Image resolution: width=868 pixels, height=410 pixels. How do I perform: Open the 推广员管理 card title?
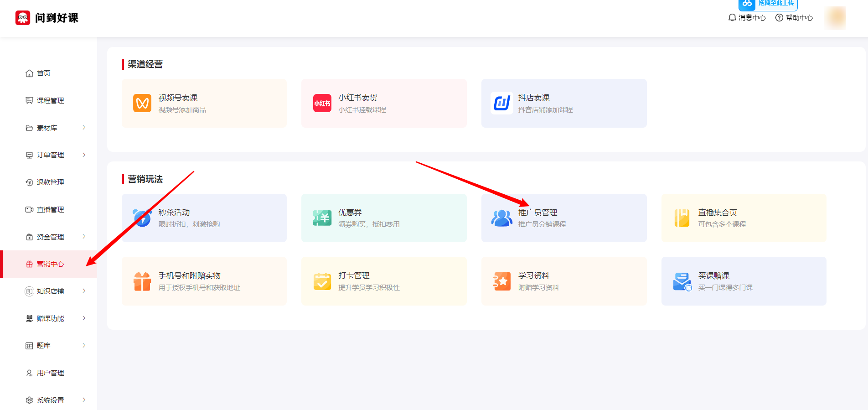tap(538, 213)
